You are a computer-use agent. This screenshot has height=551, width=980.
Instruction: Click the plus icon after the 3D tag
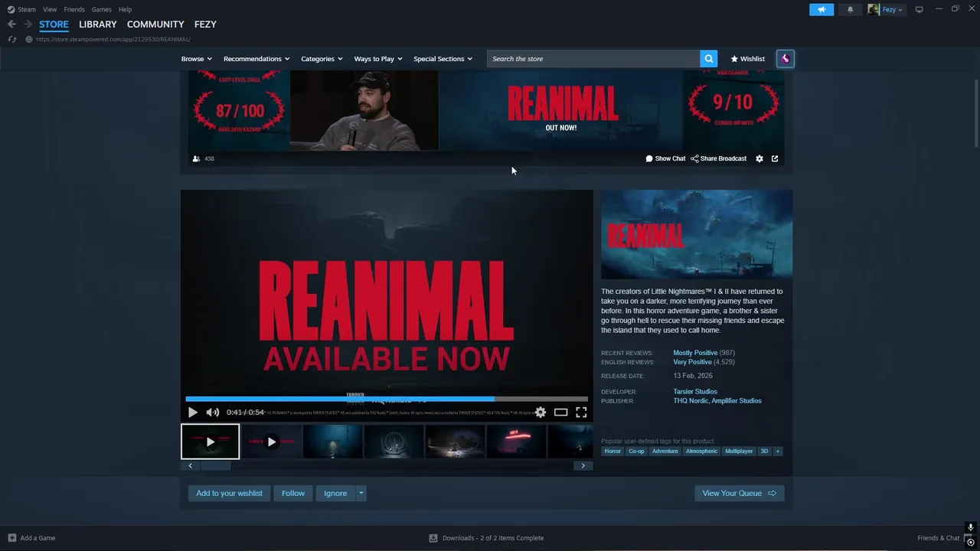tap(778, 452)
